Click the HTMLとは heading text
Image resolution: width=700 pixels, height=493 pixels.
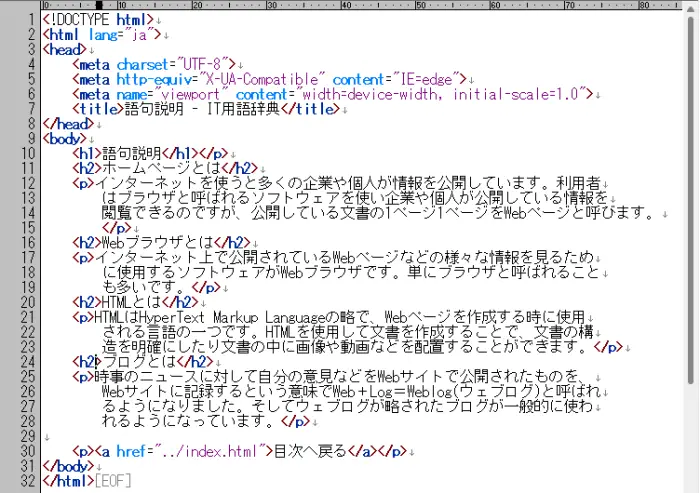(126, 301)
